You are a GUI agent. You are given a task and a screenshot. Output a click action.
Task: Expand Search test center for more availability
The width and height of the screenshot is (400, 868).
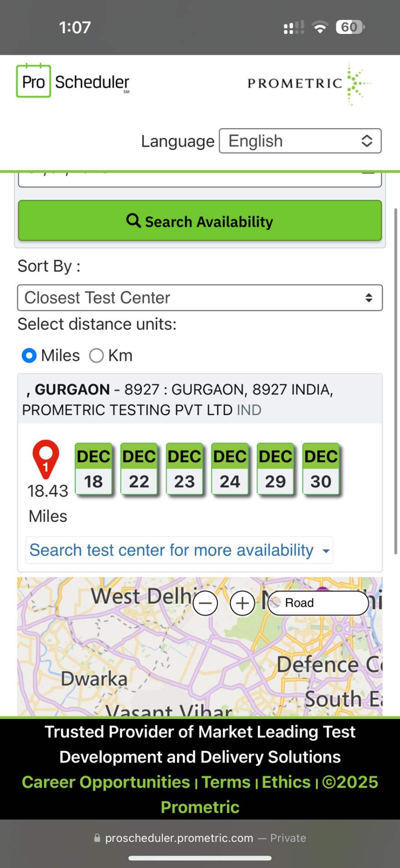pyautogui.click(x=179, y=550)
